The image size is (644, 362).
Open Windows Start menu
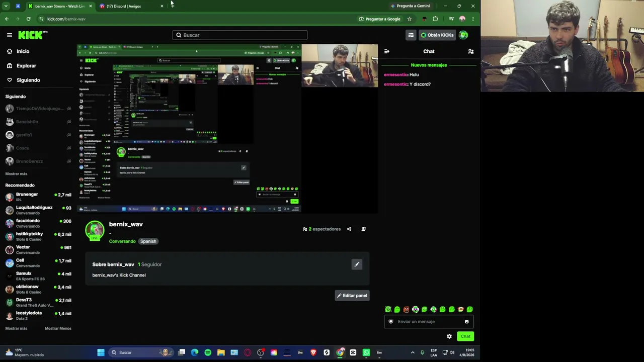click(101, 352)
